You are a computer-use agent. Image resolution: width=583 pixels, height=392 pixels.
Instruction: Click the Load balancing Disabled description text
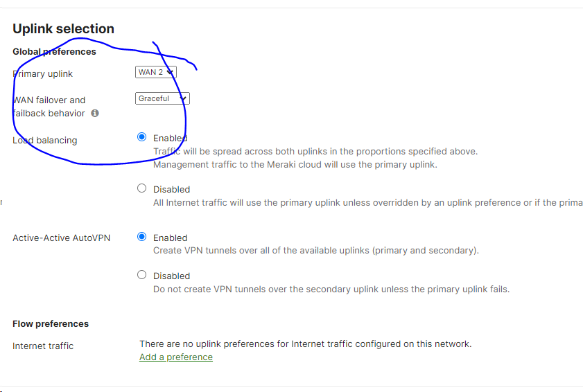(367, 203)
